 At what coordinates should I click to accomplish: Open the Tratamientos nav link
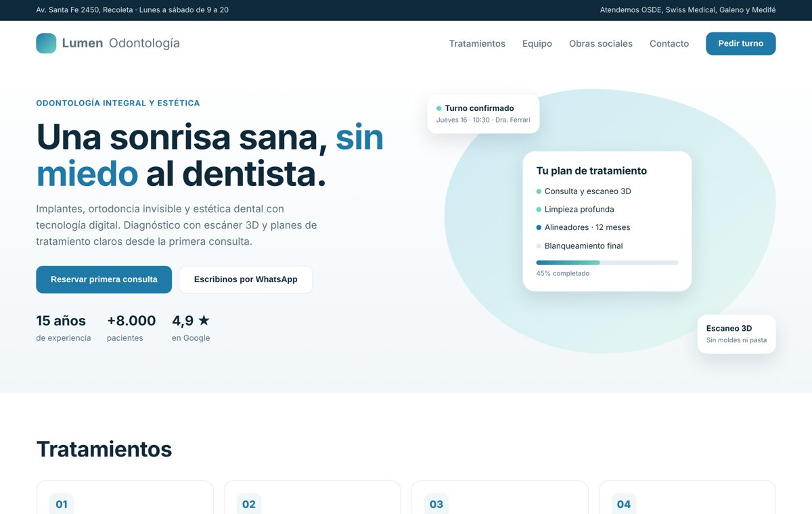tap(477, 43)
